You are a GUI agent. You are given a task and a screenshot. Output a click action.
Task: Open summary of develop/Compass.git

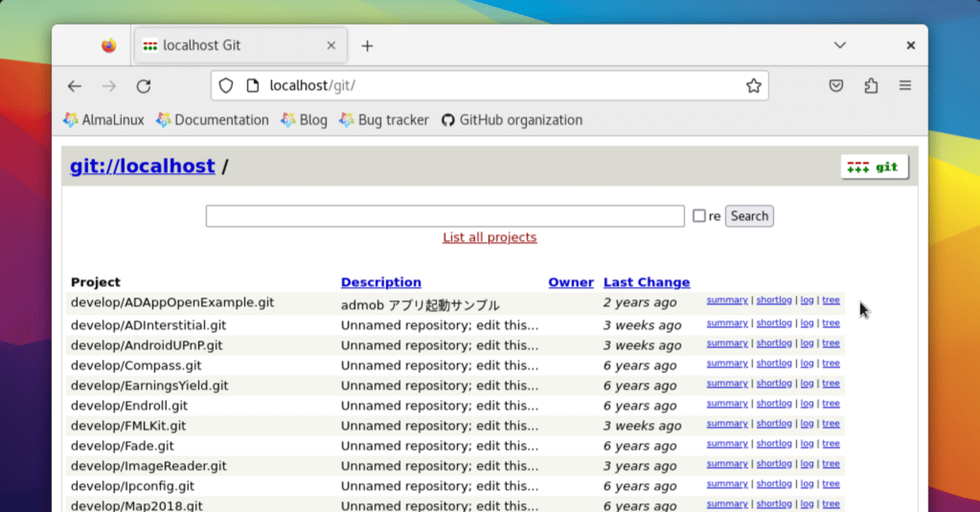727,363
